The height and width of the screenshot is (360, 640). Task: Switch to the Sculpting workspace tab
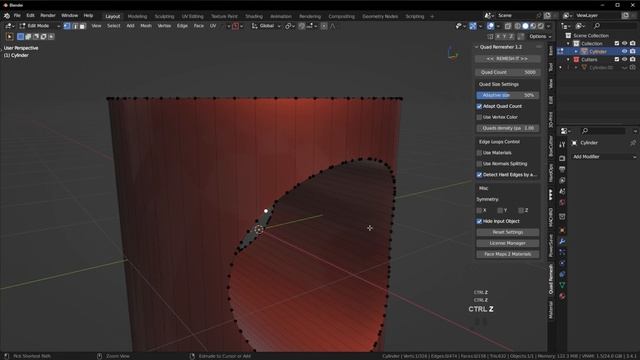click(x=164, y=16)
